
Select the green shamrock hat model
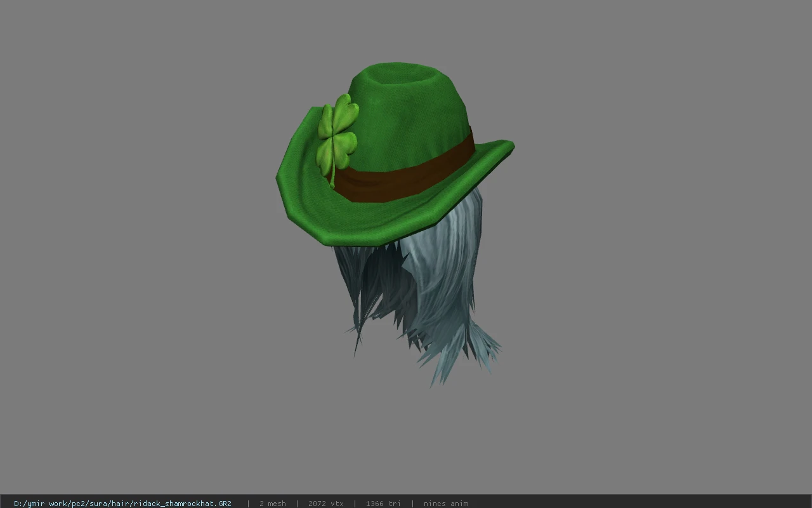[395, 156]
